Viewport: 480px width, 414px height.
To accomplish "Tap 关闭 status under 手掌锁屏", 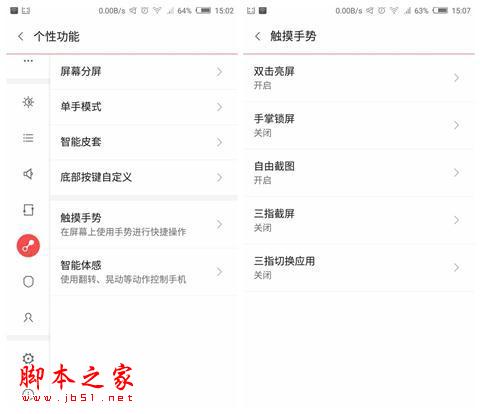I will click(263, 133).
